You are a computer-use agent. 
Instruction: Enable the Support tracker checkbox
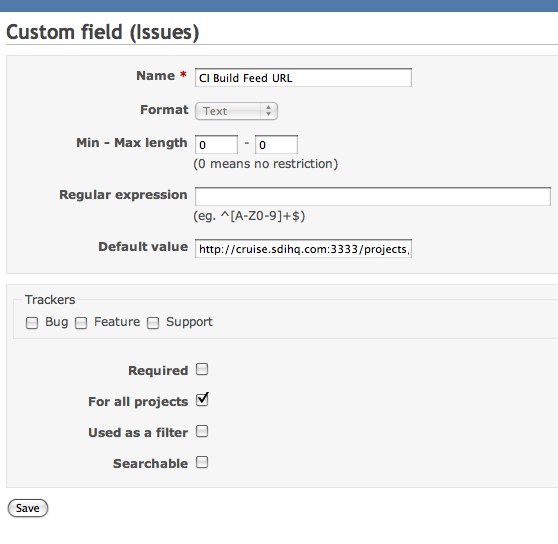click(153, 323)
